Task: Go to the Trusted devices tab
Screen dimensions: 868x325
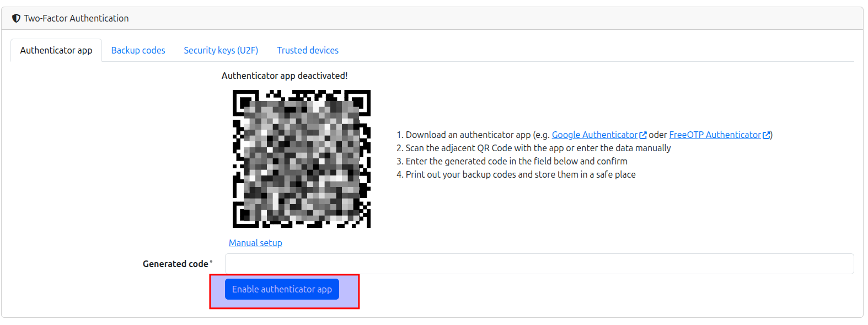Action: [308, 50]
